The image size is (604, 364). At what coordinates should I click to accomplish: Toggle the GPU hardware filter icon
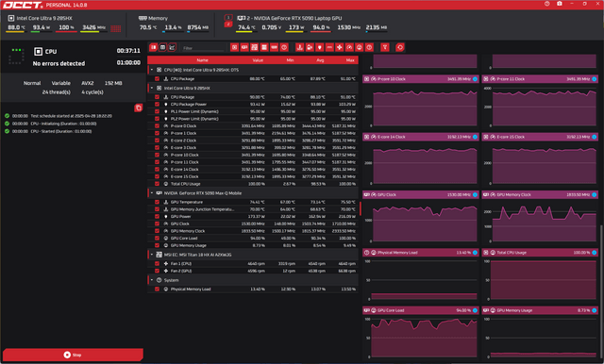244,47
